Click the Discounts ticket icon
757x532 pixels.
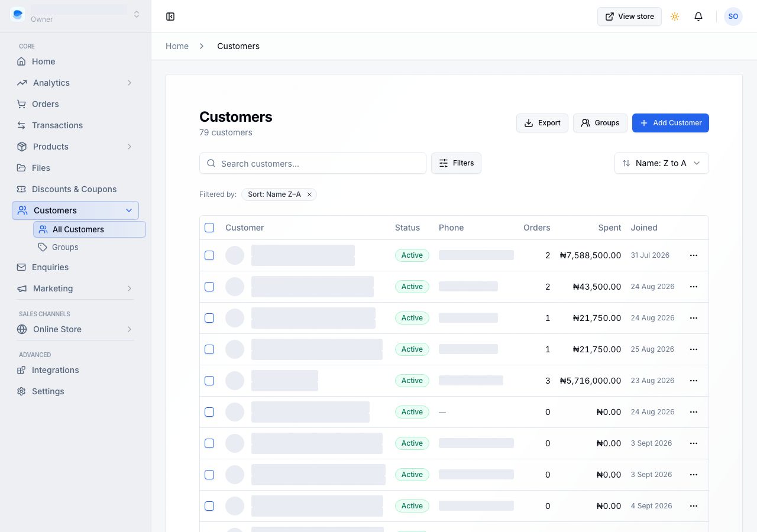pyautogui.click(x=21, y=189)
